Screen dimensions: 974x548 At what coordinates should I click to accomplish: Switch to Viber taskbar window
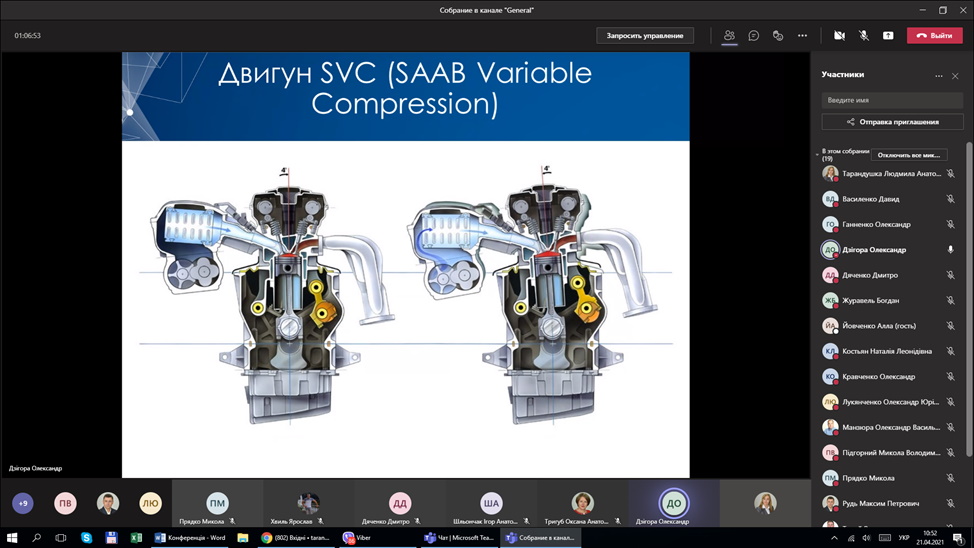point(378,537)
